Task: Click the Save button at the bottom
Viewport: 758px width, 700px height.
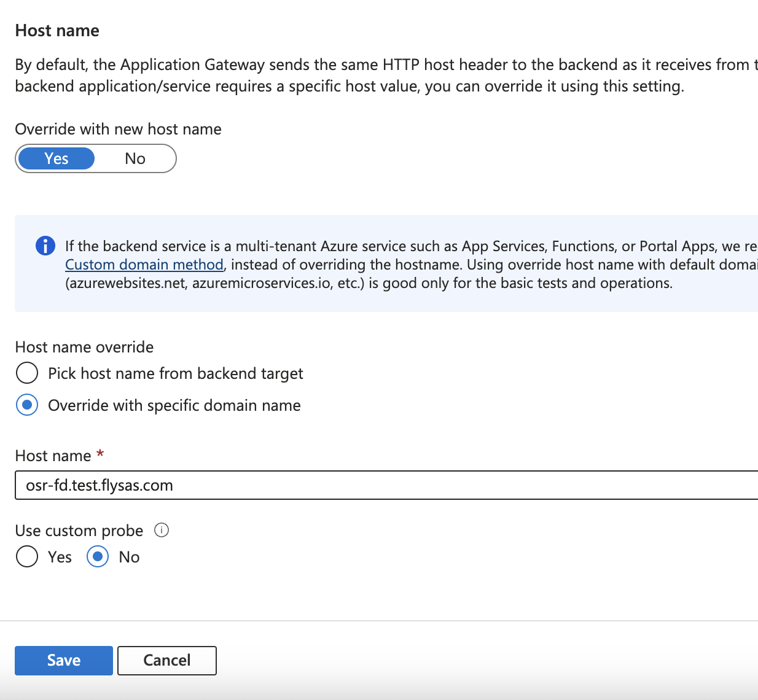Action: 63,660
